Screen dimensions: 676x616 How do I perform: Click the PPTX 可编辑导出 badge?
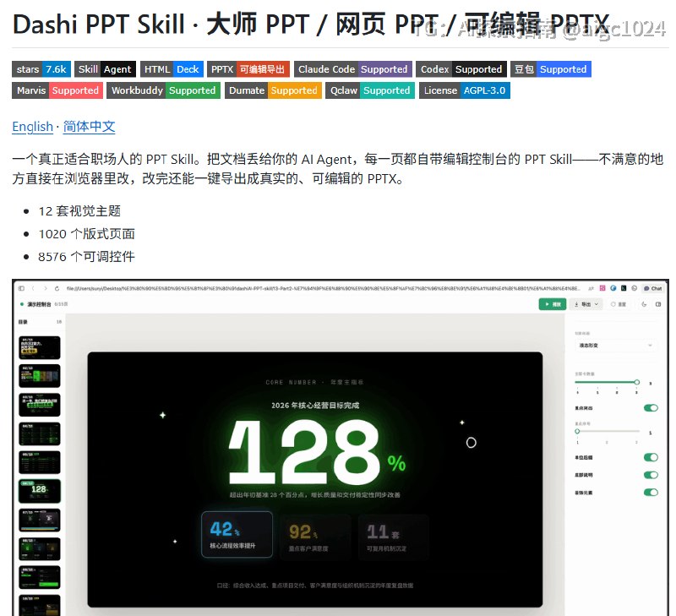point(248,69)
